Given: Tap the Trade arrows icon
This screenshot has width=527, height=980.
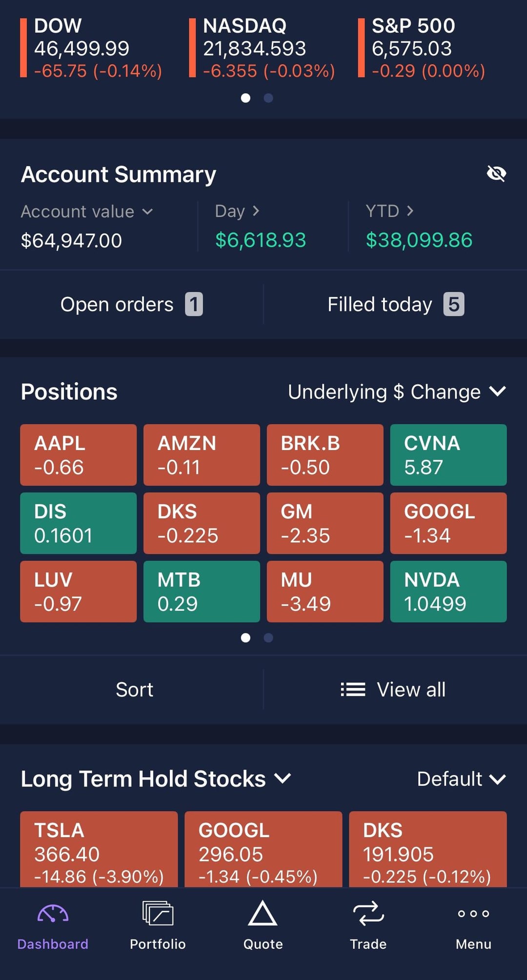Looking at the screenshot, I should pos(368,914).
